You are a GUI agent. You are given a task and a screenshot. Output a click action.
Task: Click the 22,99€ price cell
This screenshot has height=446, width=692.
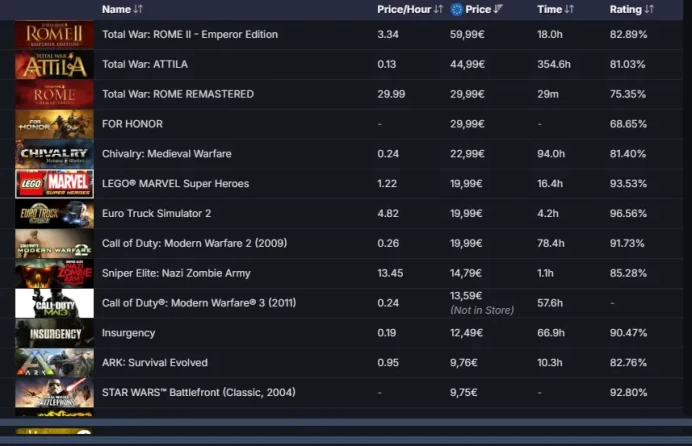(x=467, y=154)
